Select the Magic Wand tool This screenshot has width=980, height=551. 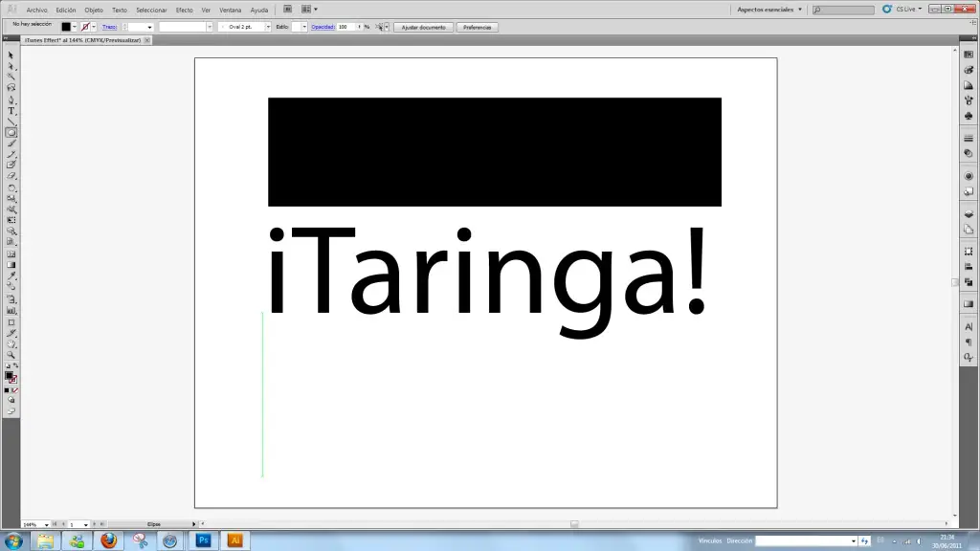[x=11, y=77]
